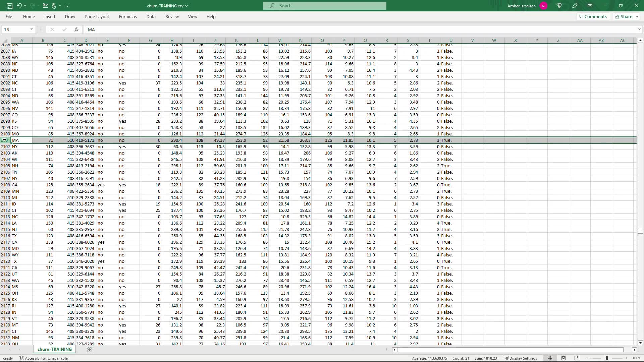Switch to Page Break Preview view

[577, 358]
